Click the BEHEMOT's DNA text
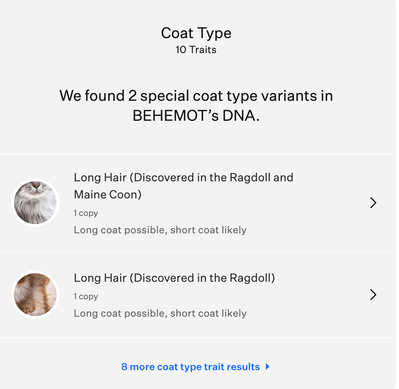The width and height of the screenshot is (399, 389). coord(196,116)
